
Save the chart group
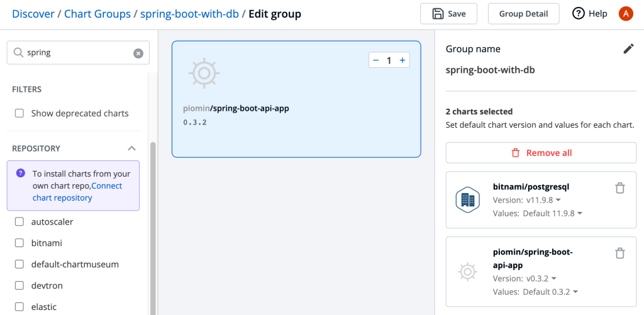pos(448,13)
